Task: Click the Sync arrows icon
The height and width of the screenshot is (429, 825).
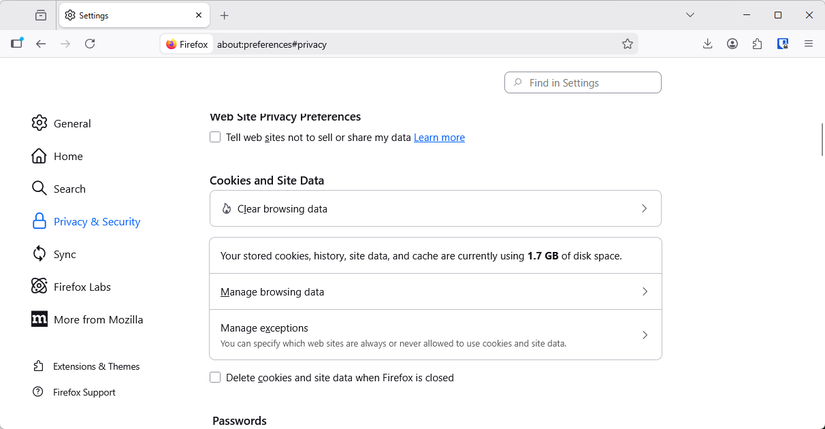Action: click(39, 254)
